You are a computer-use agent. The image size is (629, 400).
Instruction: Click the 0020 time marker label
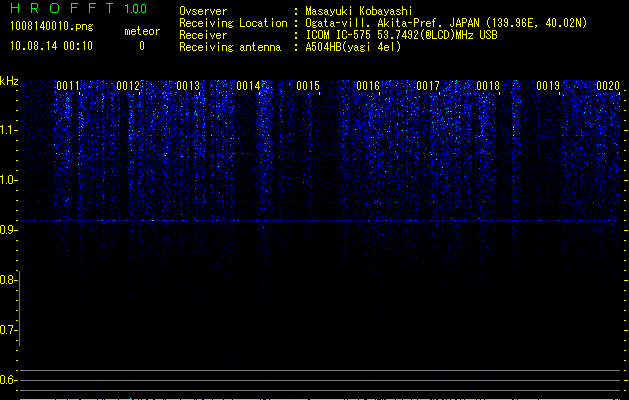608,86
